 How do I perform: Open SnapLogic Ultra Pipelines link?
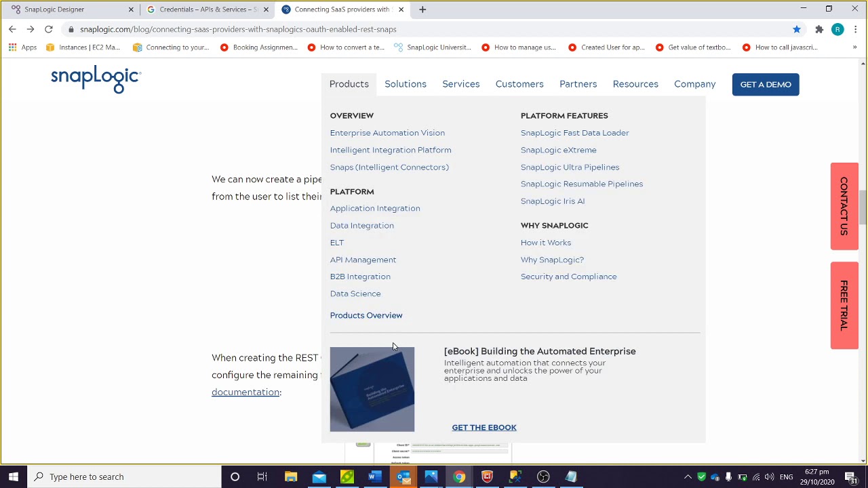(570, 167)
